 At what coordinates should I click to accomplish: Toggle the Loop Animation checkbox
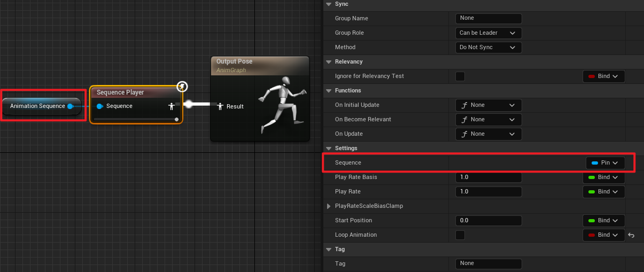[x=460, y=235]
